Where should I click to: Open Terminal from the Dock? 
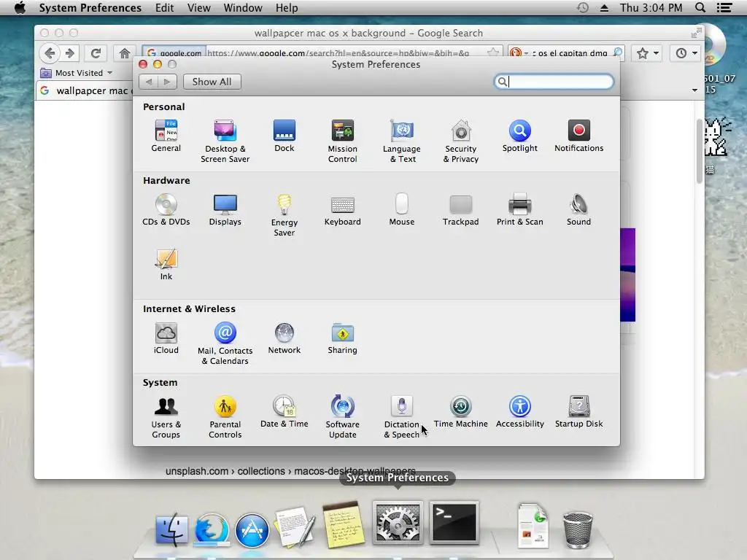coord(454,522)
